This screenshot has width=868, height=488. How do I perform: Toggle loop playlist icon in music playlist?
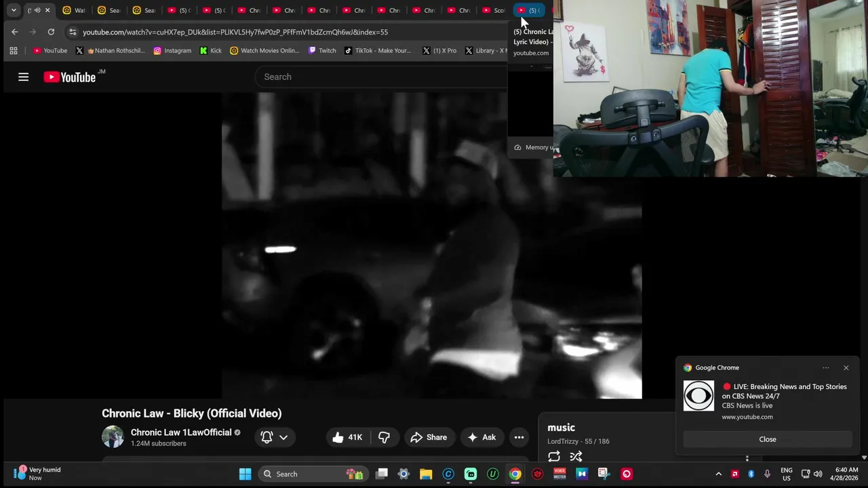554,456
